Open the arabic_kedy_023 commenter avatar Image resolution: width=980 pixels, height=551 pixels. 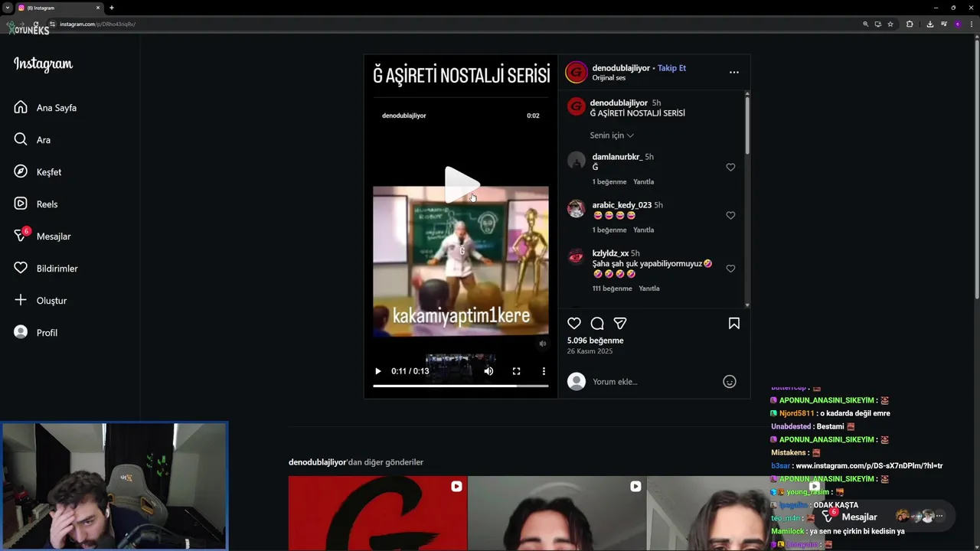(x=576, y=208)
